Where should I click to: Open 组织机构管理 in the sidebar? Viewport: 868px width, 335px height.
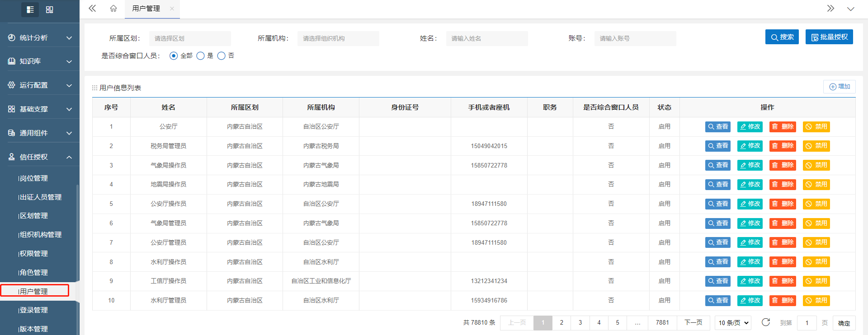point(41,235)
